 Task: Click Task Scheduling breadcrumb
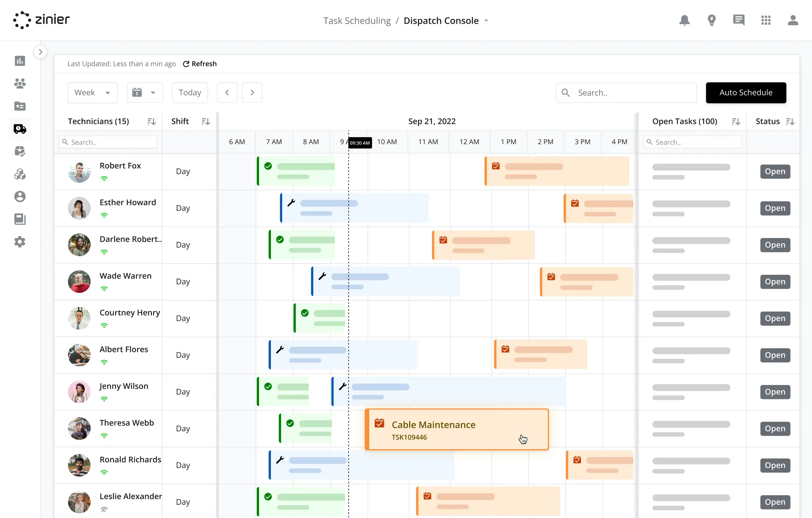click(357, 21)
